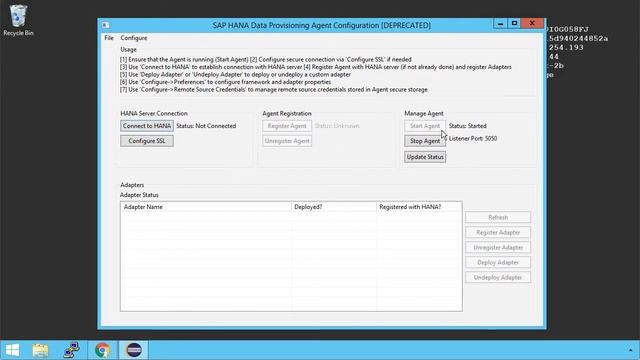Click the 'HANA Server Connection' heading
Viewport: 640px width, 360px height.
[x=154, y=113]
